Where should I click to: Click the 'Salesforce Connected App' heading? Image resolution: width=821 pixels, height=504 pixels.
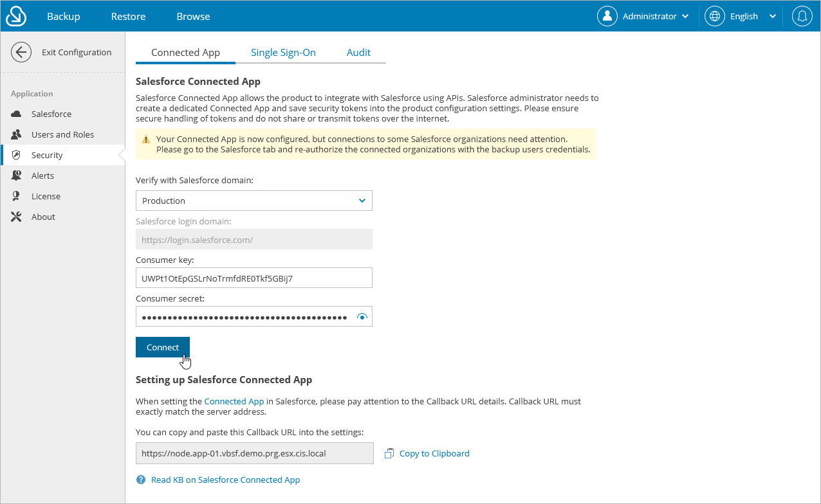click(198, 82)
